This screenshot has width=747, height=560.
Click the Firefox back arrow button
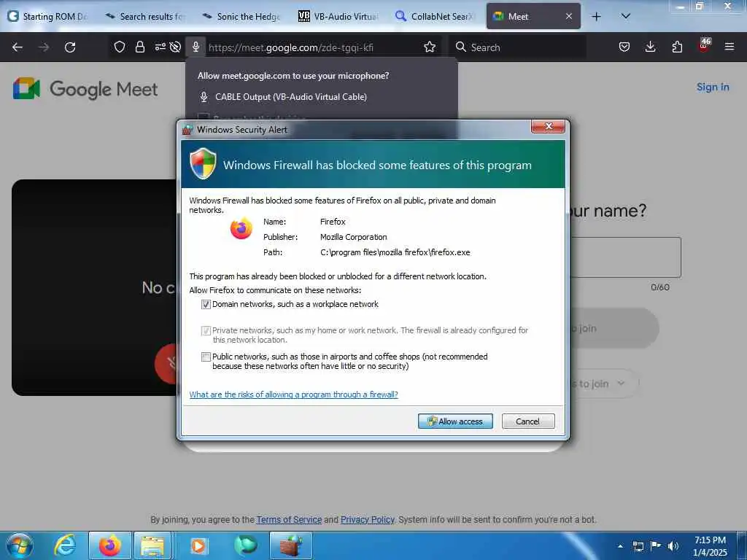click(18, 47)
